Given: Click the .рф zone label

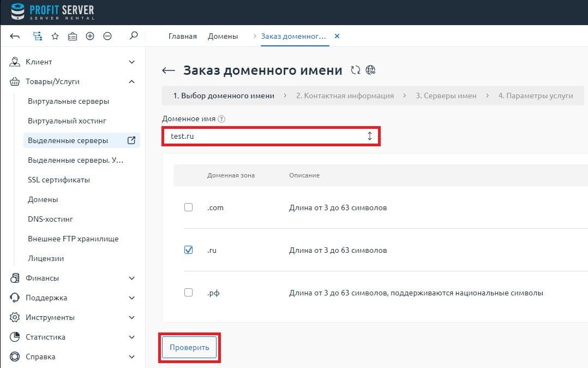Looking at the screenshot, I should pos(213,293).
